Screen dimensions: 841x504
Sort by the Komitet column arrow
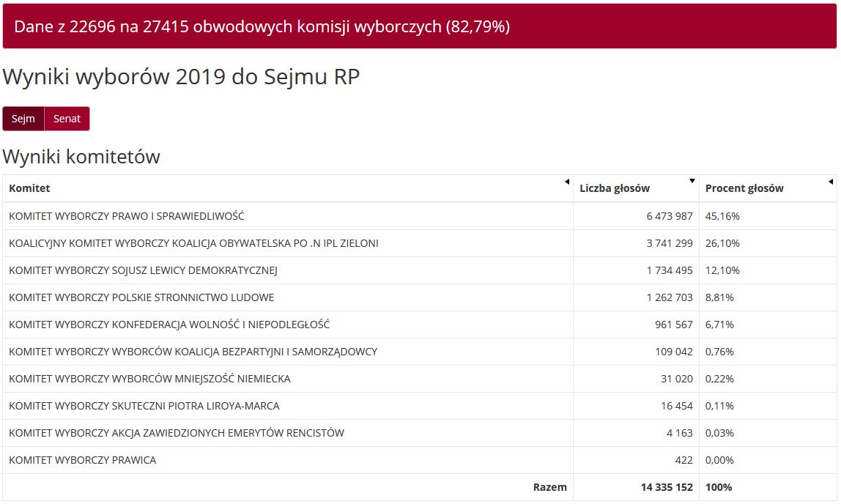click(566, 182)
